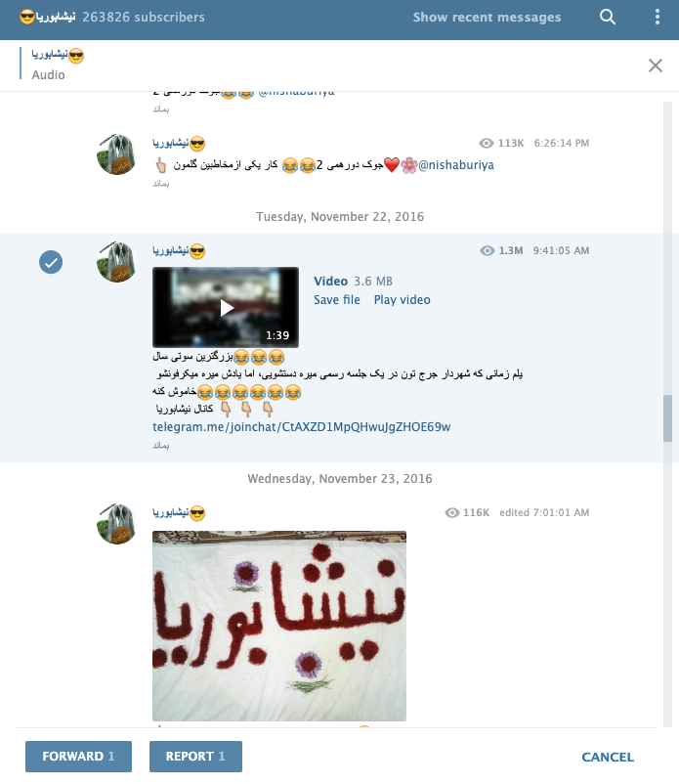Report the selected message

[195, 756]
